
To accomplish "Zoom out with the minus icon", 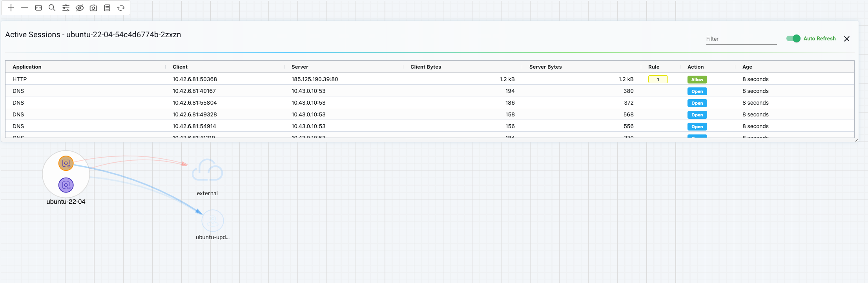I will [25, 8].
